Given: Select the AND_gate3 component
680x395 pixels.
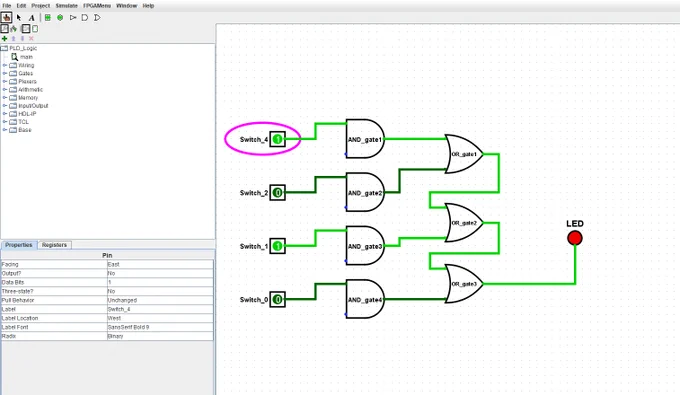Looking at the screenshot, I should 365,246.
